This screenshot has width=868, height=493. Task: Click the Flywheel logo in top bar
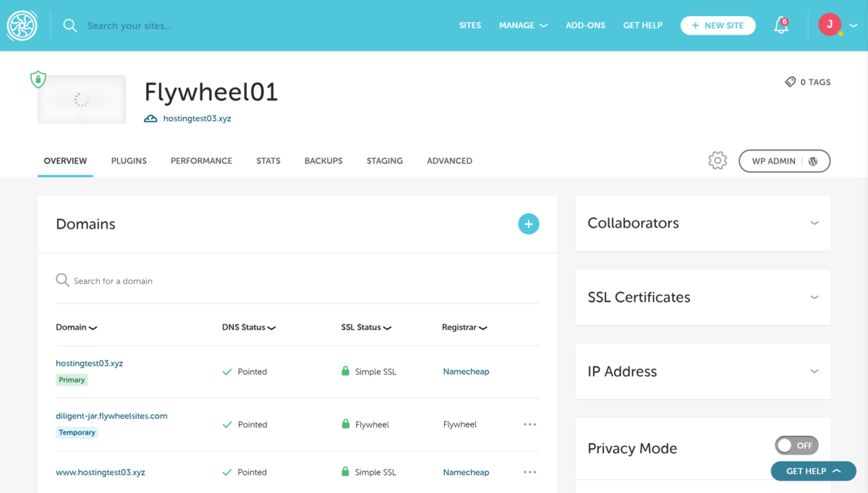(x=22, y=25)
